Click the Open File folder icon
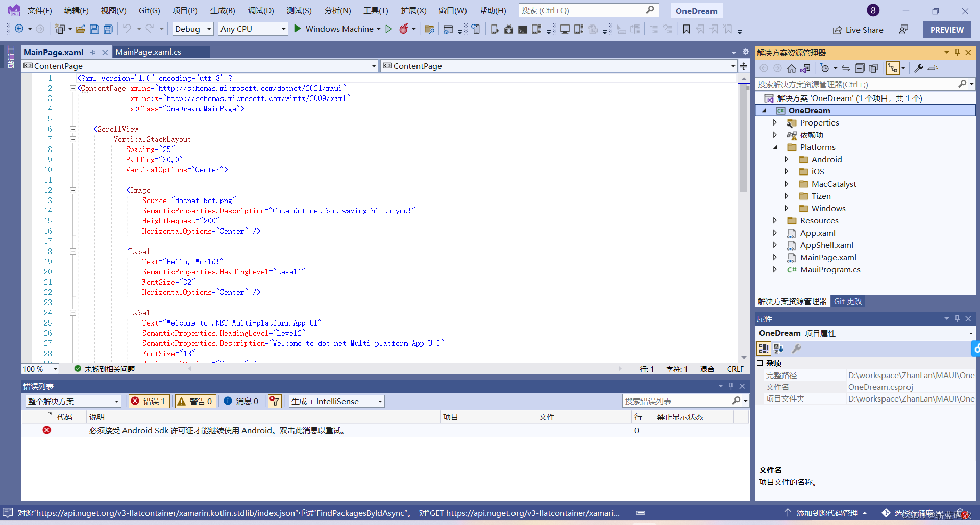Viewport: 980px width, 525px height. pyautogui.click(x=80, y=29)
